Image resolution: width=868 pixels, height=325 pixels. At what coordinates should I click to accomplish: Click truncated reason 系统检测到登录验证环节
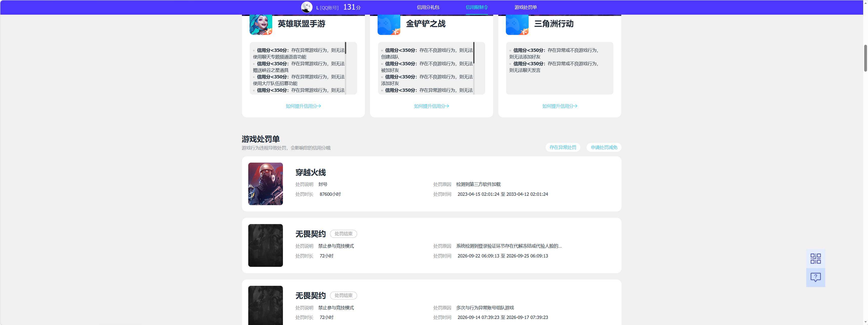pos(509,246)
